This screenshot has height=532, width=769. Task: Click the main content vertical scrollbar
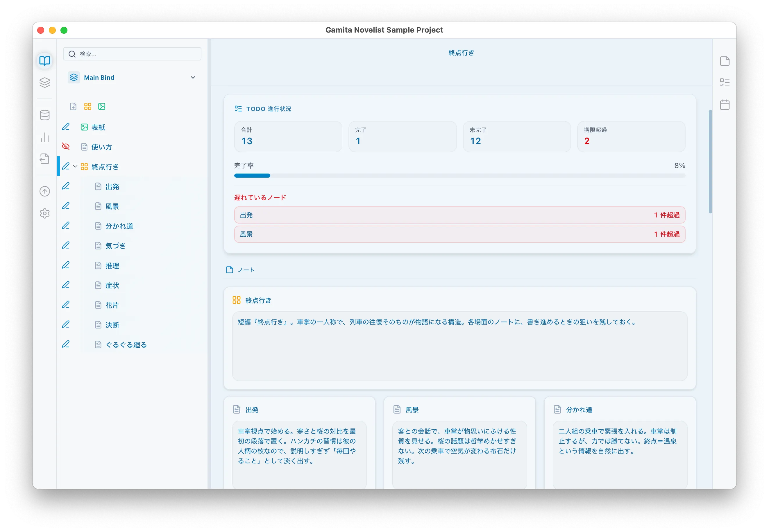(x=710, y=161)
